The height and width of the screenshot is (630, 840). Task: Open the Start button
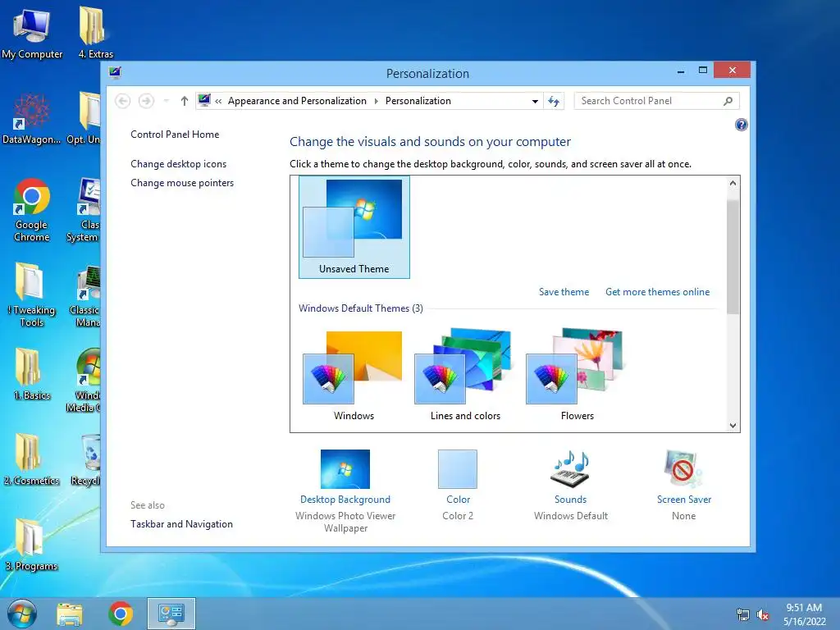click(22, 614)
